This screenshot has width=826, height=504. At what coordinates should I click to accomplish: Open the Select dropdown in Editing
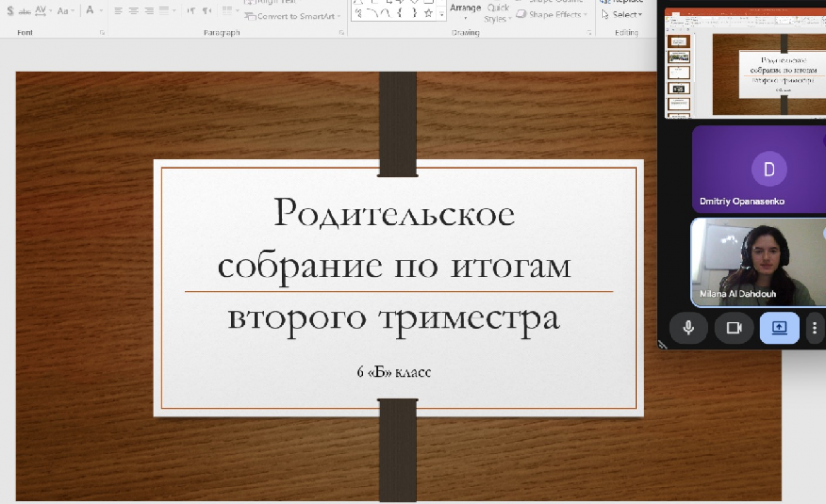622,15
